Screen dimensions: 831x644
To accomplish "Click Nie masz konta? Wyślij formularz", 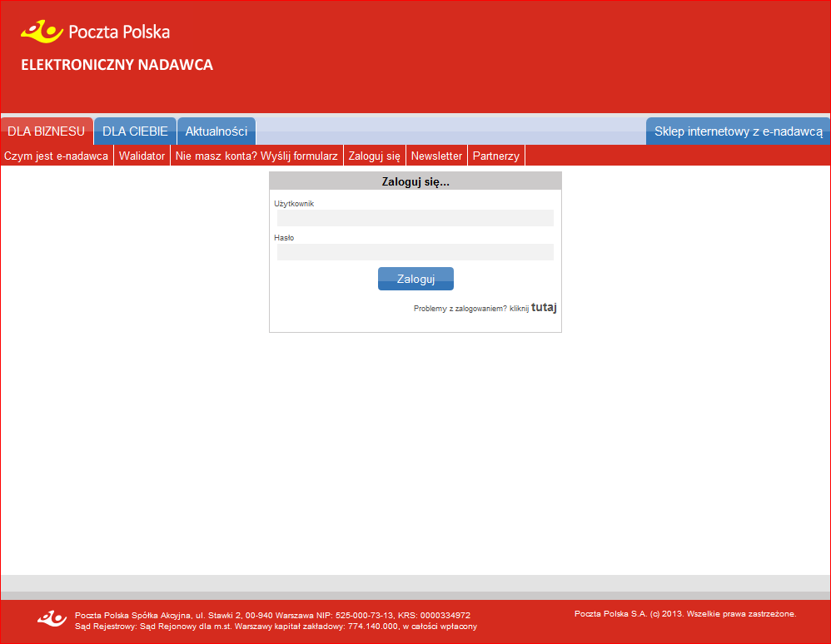I will click(256, 156).
